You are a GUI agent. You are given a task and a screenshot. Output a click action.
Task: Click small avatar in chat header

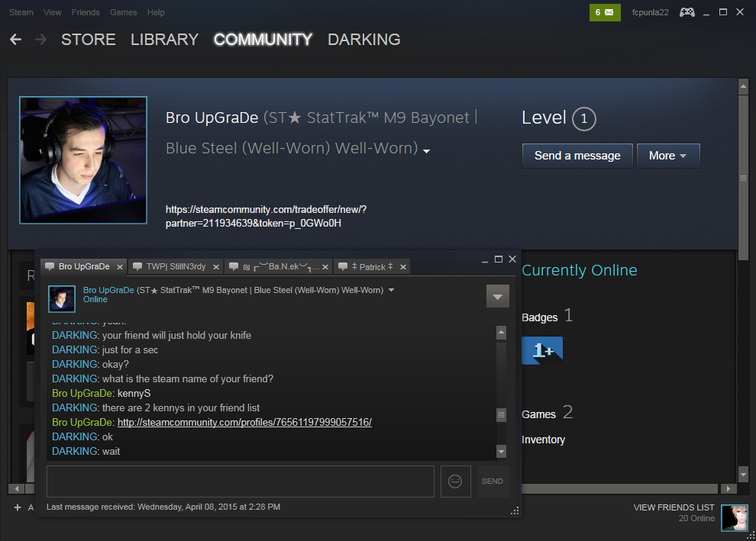click(62, 298)
